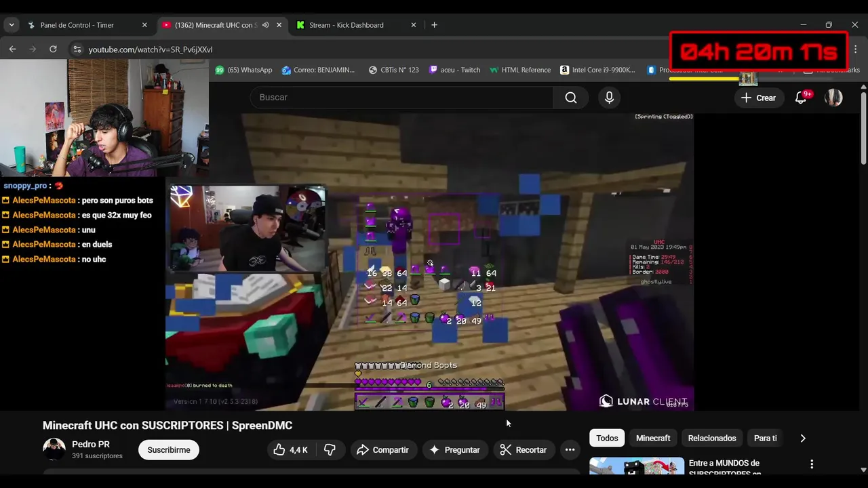Reload the current page
This screenshot has height=488, width=868.
(53, 49)
